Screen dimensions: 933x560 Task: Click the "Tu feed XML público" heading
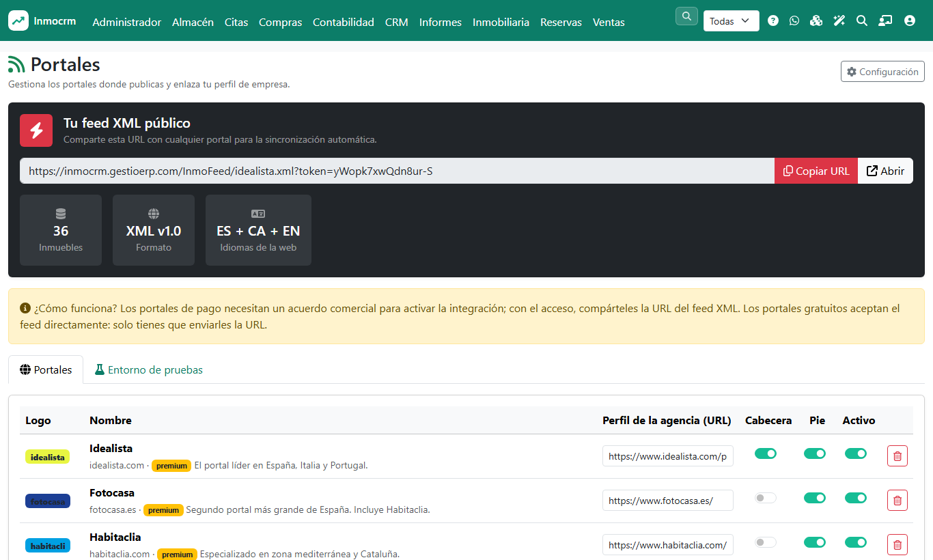coord(127,123)
